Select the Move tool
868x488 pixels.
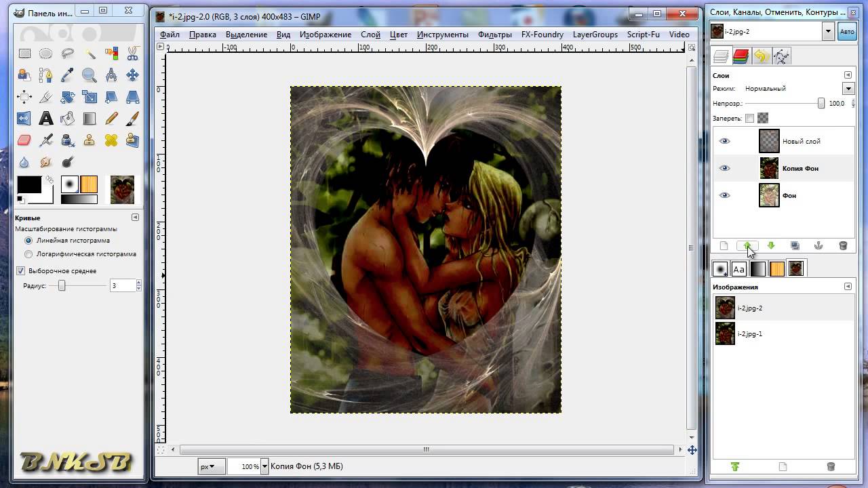coord(132,75)
